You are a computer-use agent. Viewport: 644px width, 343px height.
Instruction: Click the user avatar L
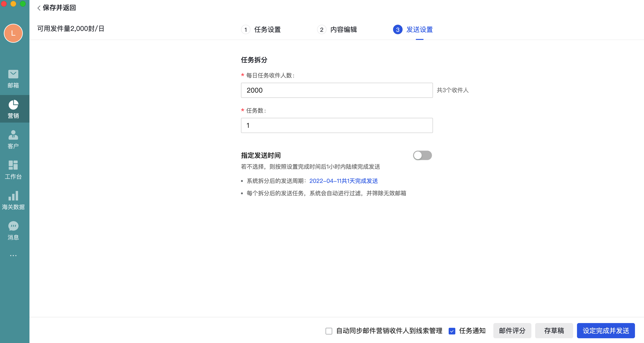(x=13, y=33)
